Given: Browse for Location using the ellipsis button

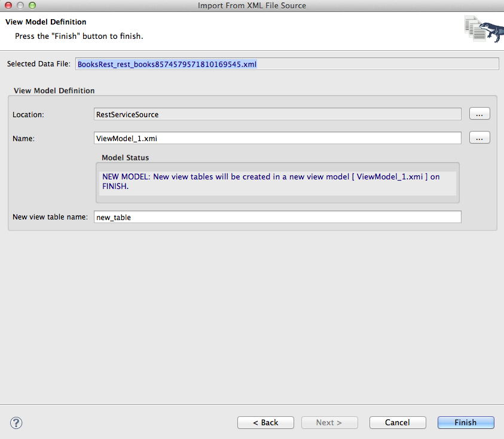Looking at the screenshot, I should point(479,114).
